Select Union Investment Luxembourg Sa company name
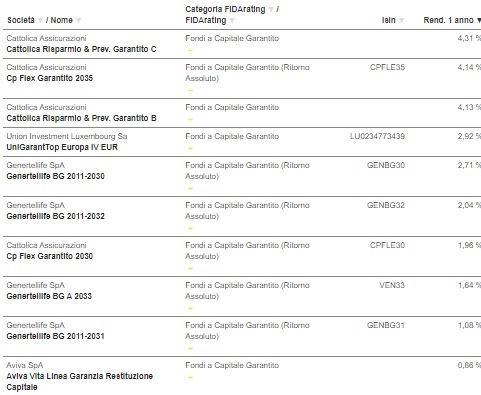 [x=67, y=136]
